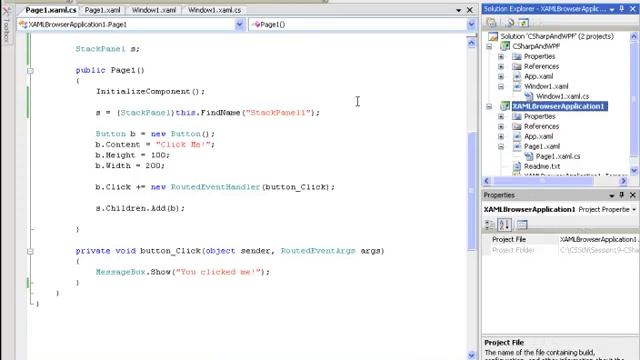Click RoutedEventHandler in the b.Click line
Image resolution: width=640 pixels, height=360 pixels.
pyautogui.click(x=215, y=187)
